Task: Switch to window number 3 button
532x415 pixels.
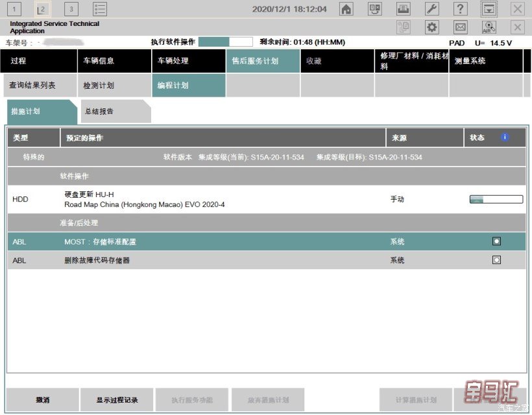Action: 71,9
